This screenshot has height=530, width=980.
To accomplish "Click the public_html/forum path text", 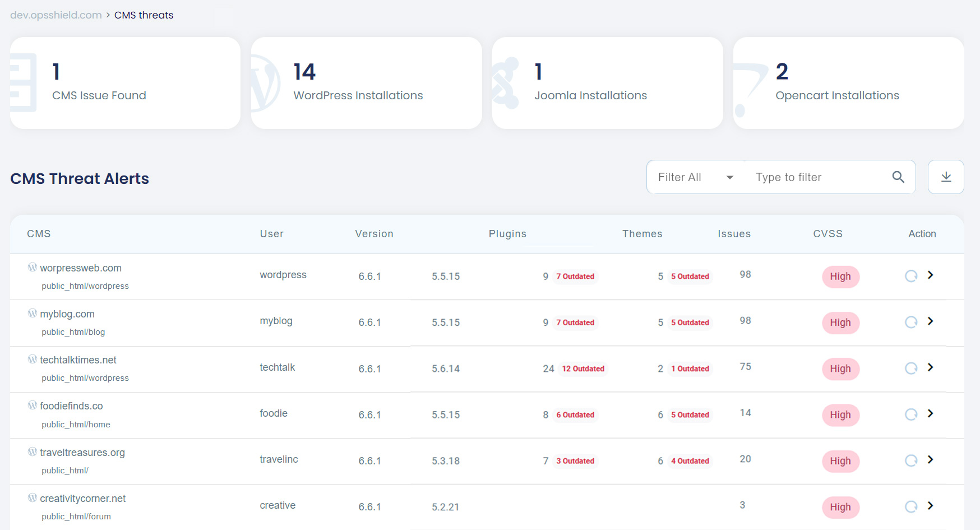I will 76,517.
